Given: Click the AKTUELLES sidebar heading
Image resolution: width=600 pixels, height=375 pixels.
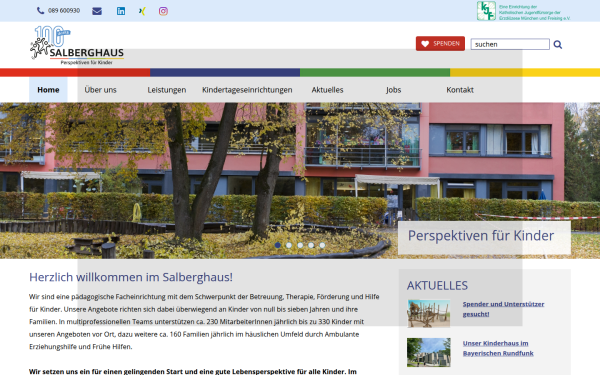Looking at the screenshot, I should pos(437,285).
